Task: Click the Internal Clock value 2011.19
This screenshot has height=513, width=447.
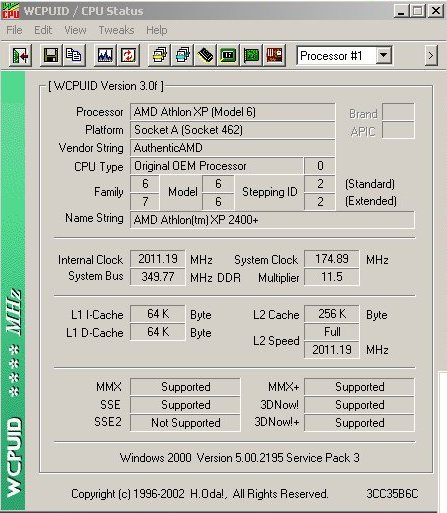Action: pos(158,259)
